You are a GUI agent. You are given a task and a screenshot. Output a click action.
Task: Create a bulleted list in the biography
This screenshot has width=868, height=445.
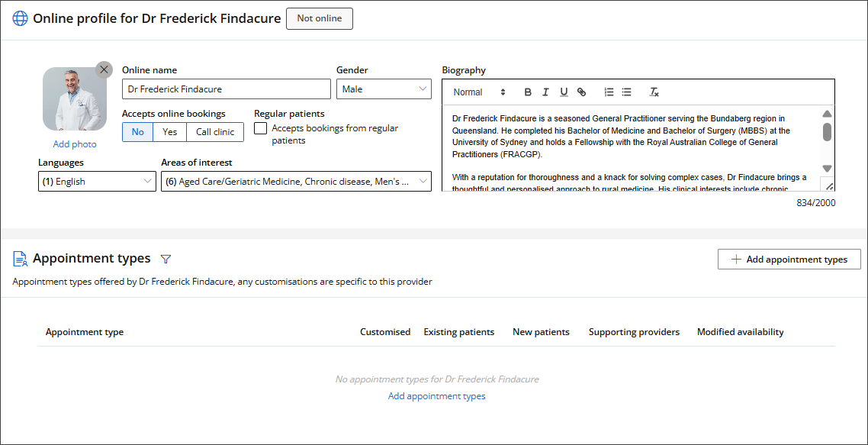626,92
